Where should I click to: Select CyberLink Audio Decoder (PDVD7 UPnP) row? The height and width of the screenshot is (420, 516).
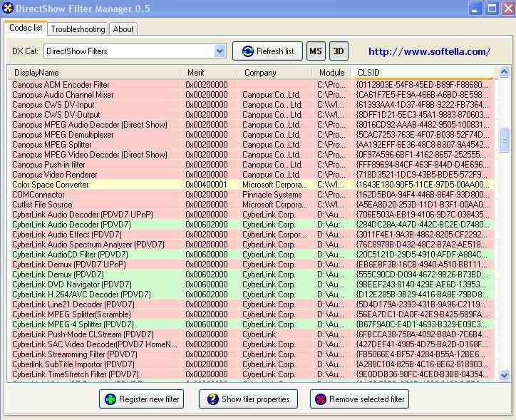[251, 215]
